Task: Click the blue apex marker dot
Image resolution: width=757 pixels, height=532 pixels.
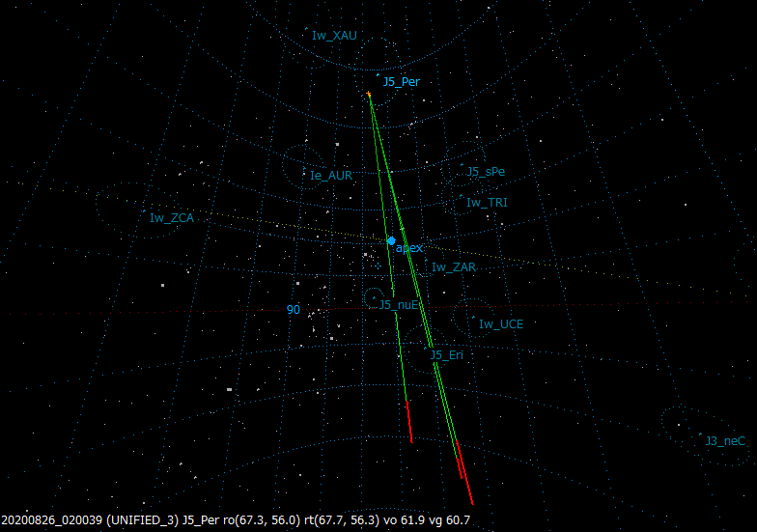Action: click(391, 240)
